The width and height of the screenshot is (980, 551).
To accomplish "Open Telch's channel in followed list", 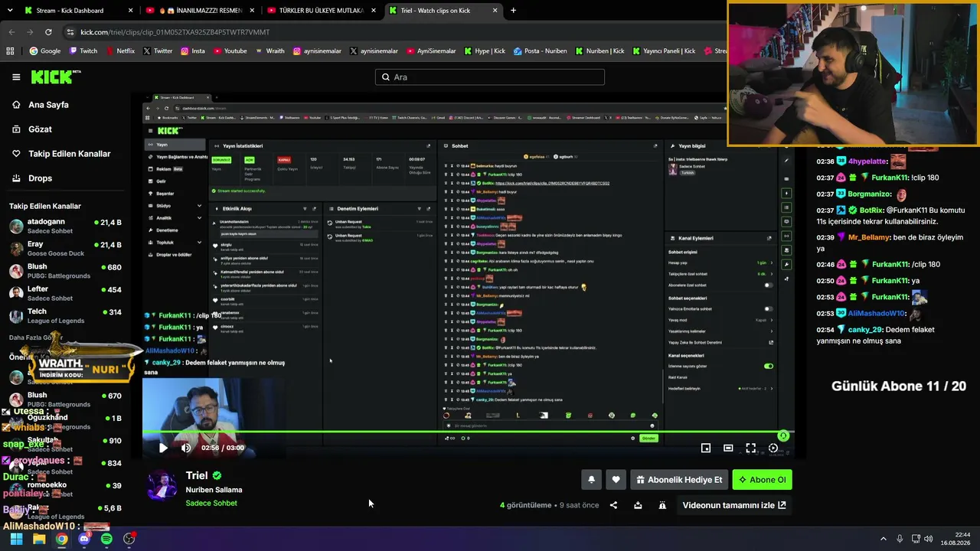I will [65, 315].
